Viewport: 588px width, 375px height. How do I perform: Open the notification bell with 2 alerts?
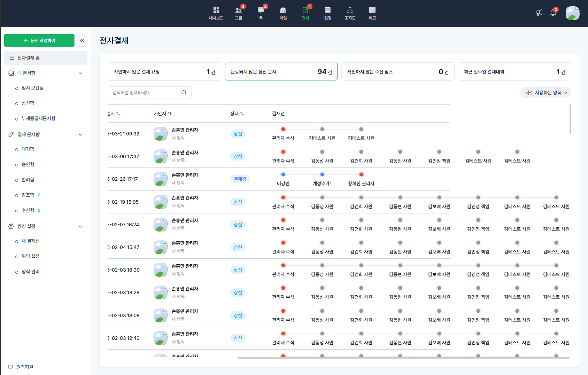click(553, 13)
